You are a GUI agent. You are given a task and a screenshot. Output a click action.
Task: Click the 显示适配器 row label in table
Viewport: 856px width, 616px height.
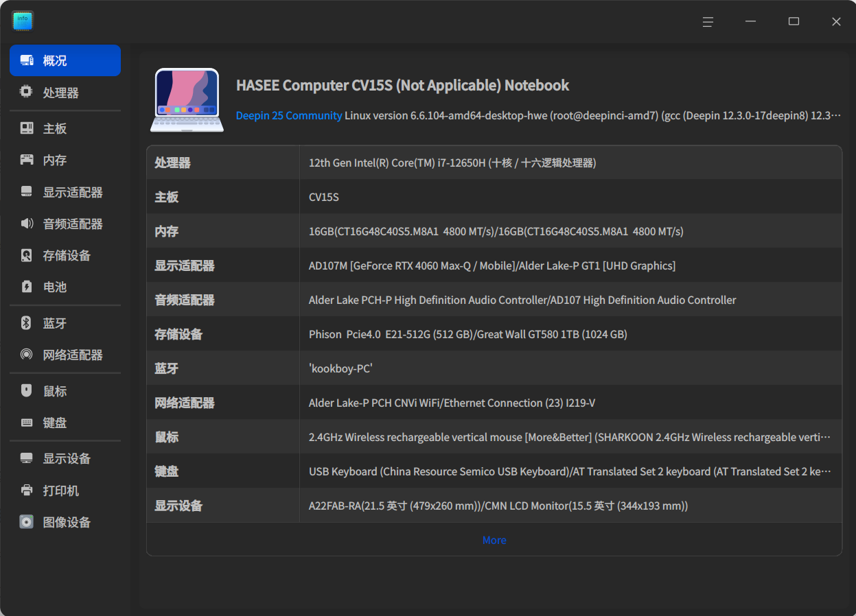click(185, 265)
